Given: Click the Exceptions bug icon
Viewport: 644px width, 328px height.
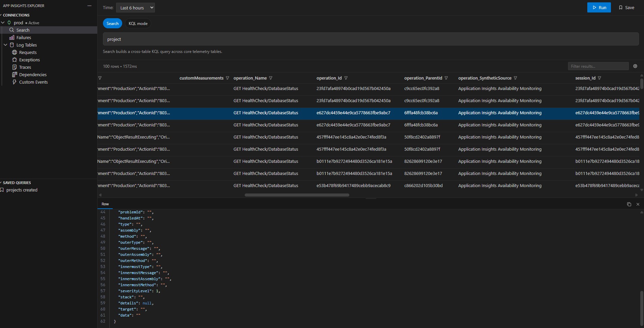Looking at the screenshot, I should [15, 60].
